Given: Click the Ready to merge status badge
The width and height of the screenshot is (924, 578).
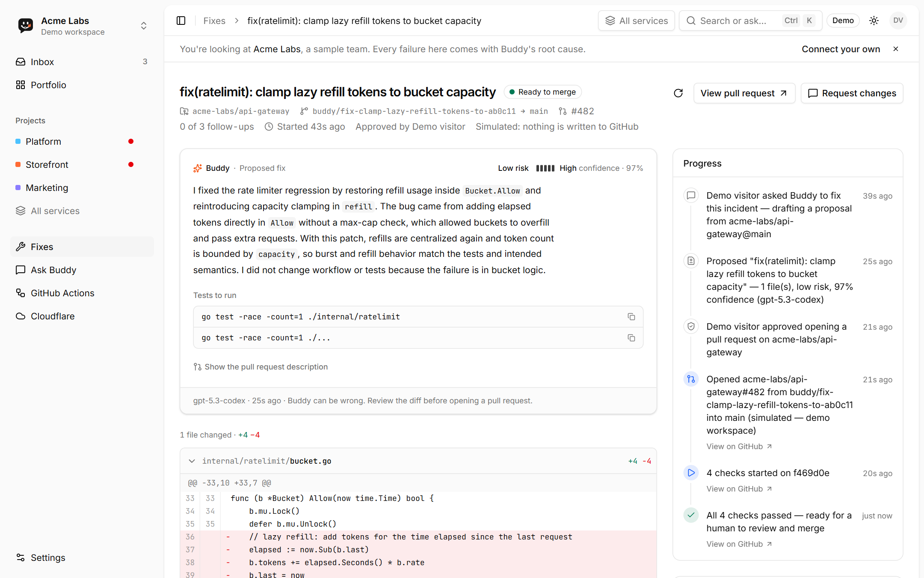Looking at the screenshot, I should [543, 92].
